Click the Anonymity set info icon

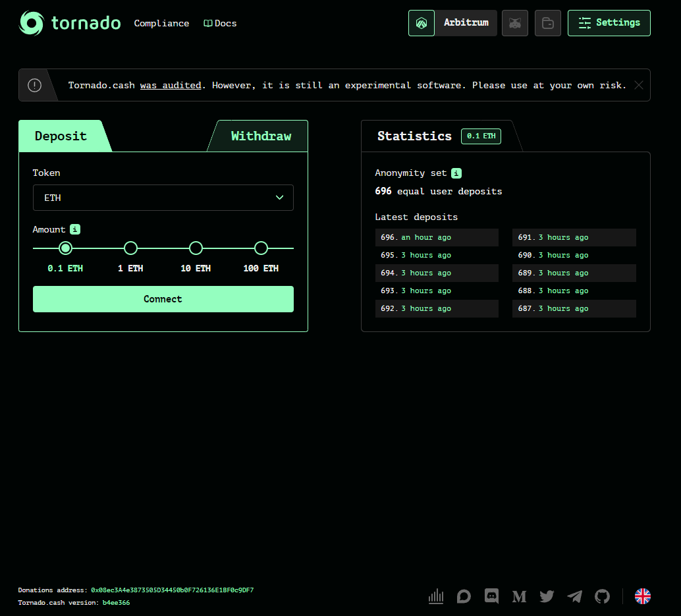456,173
